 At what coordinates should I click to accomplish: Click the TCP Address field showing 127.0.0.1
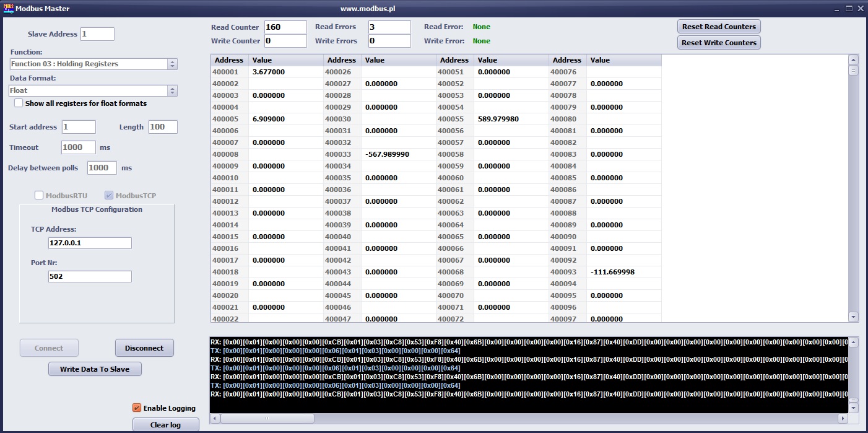90,243
